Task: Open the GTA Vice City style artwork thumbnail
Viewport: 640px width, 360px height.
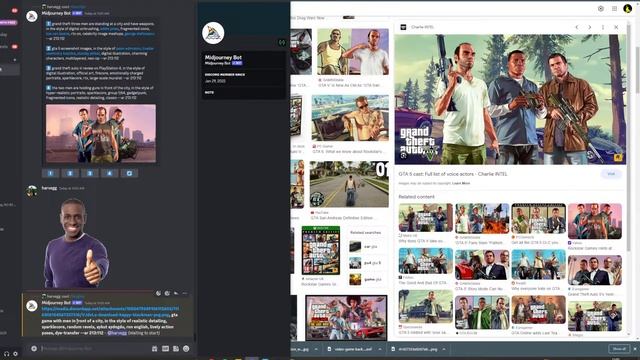Action: click(x=346, y=318)
